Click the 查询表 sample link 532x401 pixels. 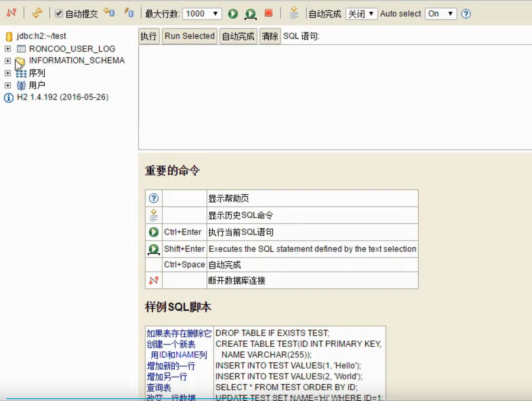click(x=159, y=388)
